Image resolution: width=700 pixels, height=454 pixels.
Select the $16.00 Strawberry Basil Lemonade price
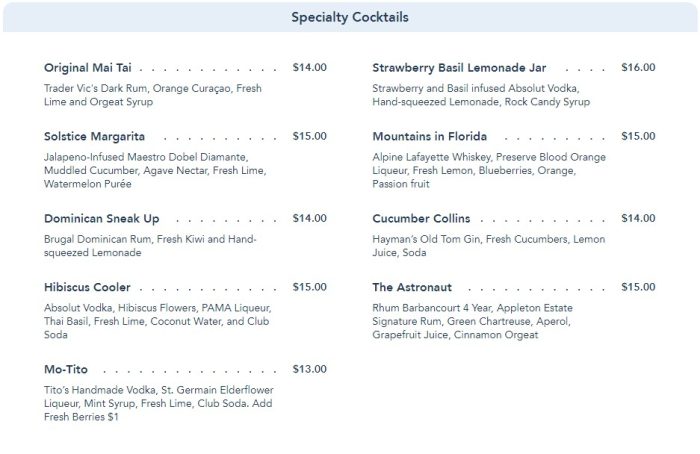(638, 68)
